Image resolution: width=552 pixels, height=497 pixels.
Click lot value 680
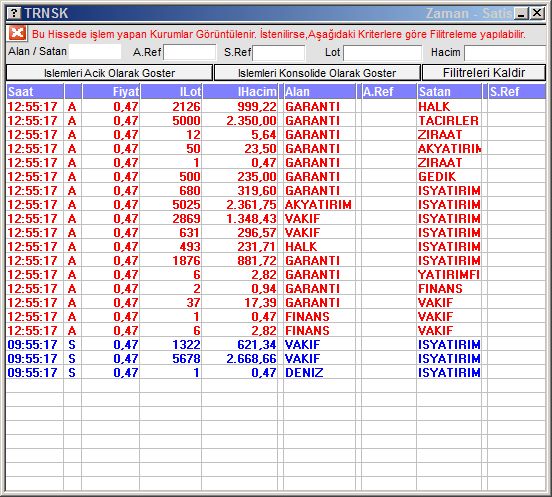click(x=171, y=190)
